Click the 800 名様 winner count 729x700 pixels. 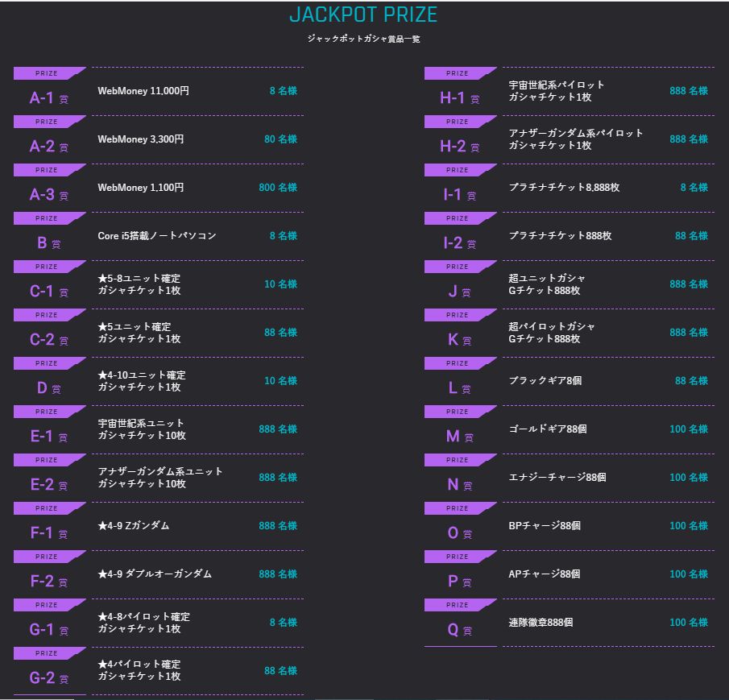[x=278, y=188]
